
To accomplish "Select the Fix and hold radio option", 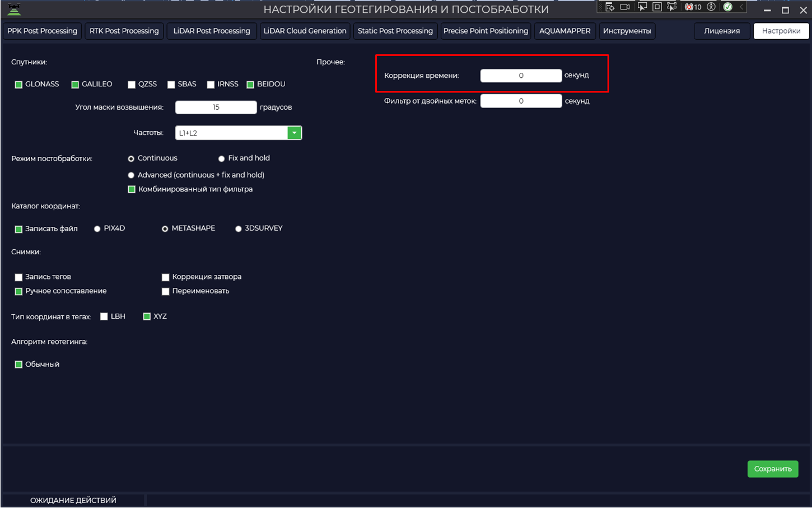I will point(221,159).
